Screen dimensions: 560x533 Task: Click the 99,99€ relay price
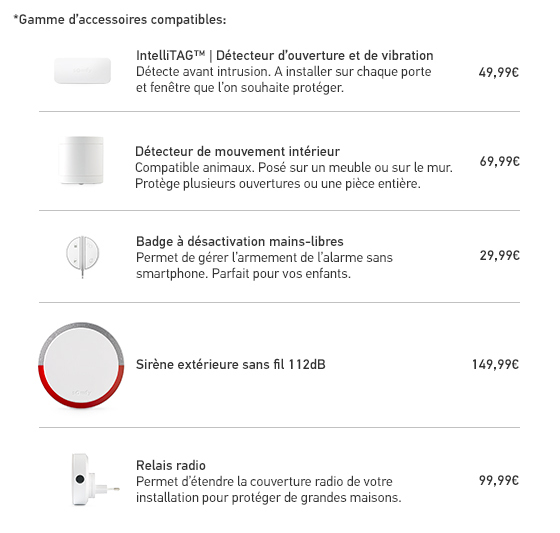[x=499, y=480]
